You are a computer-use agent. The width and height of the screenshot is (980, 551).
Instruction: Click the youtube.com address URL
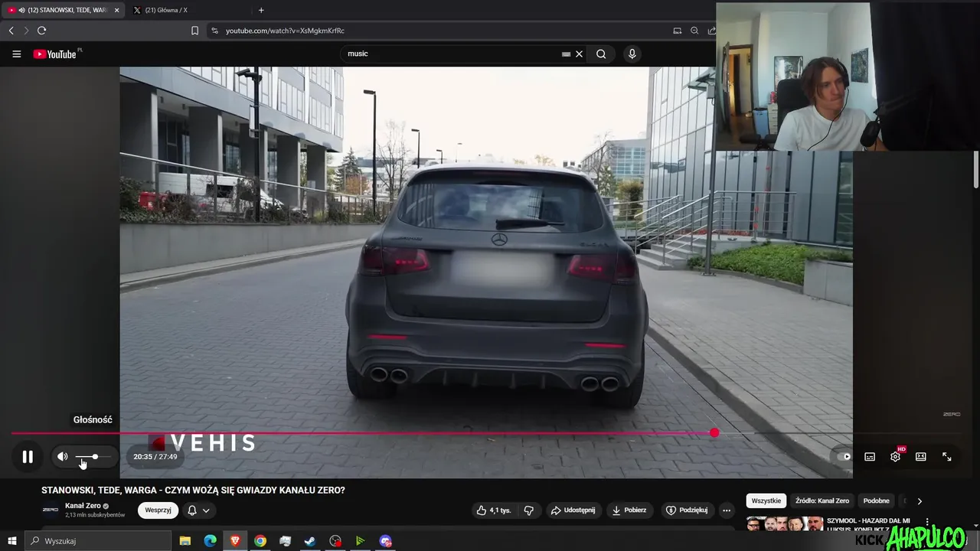(285, 31)
